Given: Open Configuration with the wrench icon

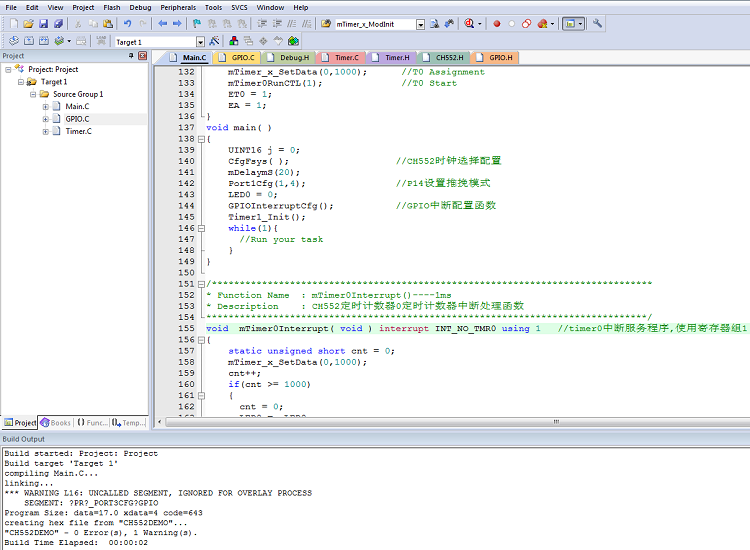Looking at the screenshot, I should click(x=597, y=23).
